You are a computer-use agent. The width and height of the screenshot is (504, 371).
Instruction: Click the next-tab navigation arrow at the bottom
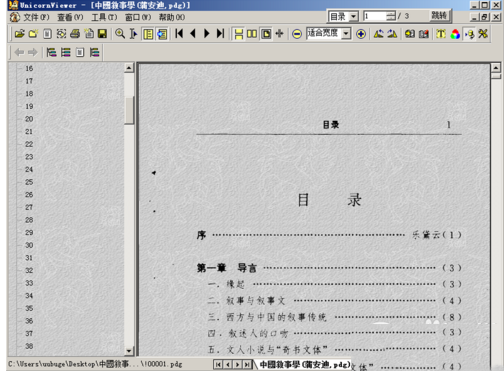click(x=237, y=365)
